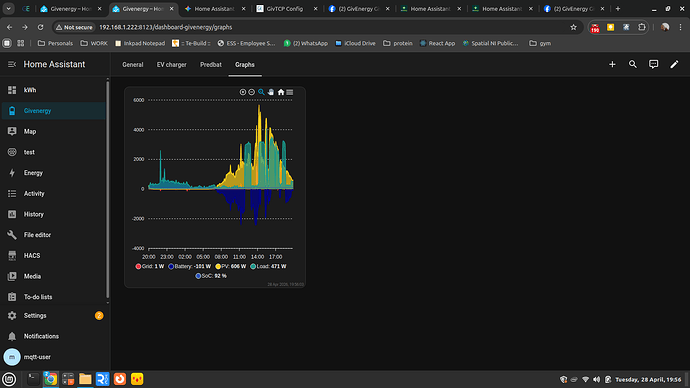Image resolution: width=690 pixels, height=388 pixels.
Task: Open dashboard search
Action: (x=633, y=64)
